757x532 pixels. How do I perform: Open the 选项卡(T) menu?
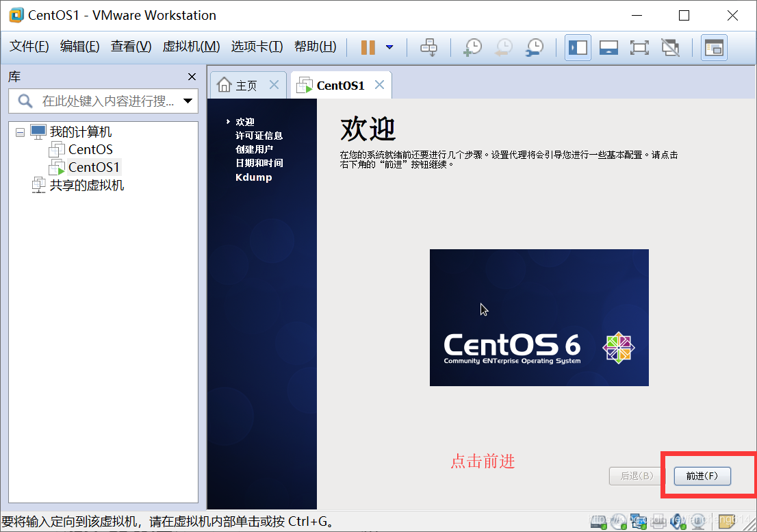click(x=257, y=47)
